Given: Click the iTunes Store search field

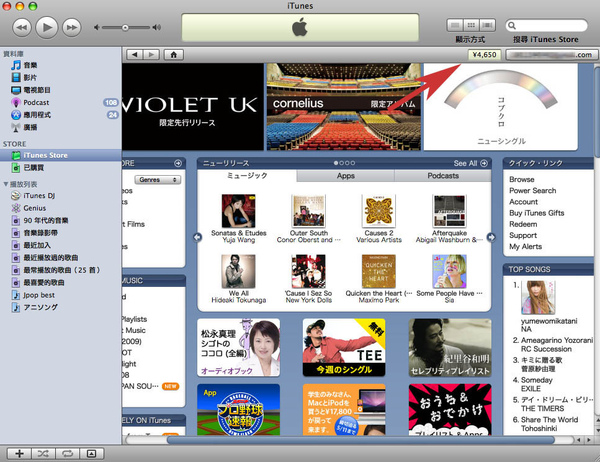Looking at the screenshot, I should click(546, 26).
